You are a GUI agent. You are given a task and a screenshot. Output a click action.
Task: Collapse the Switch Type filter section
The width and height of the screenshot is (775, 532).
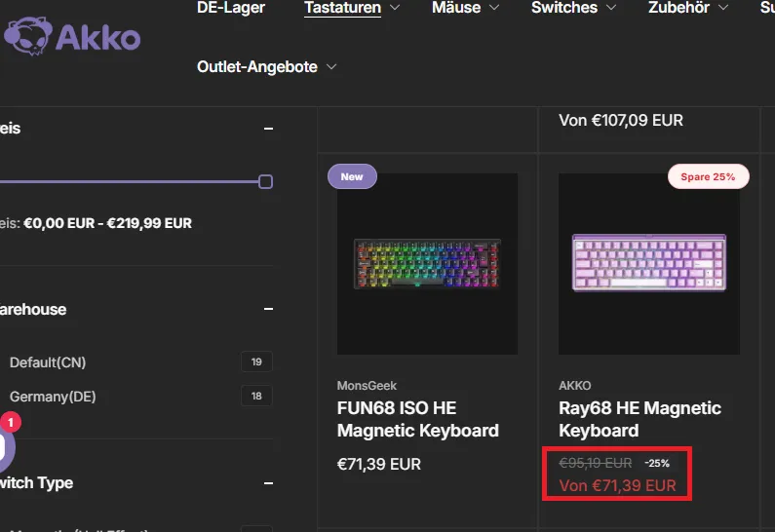268,483
